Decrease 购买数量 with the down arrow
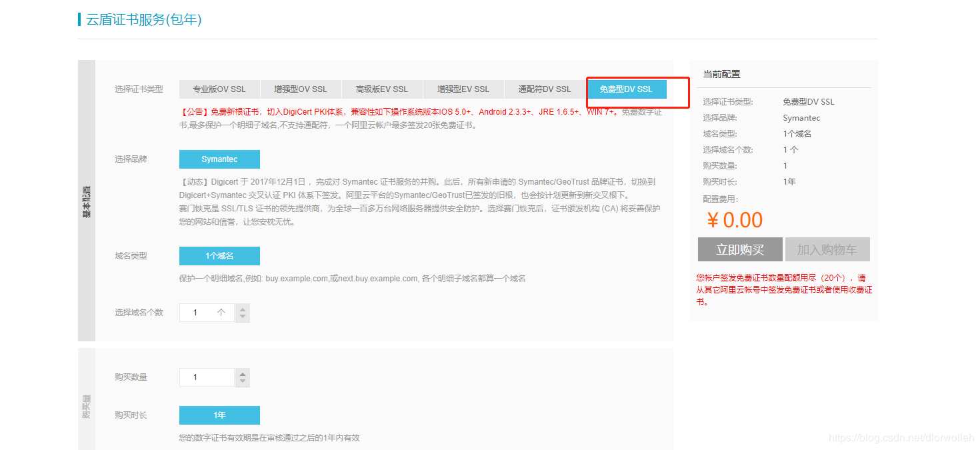 (x=243, y=382)
